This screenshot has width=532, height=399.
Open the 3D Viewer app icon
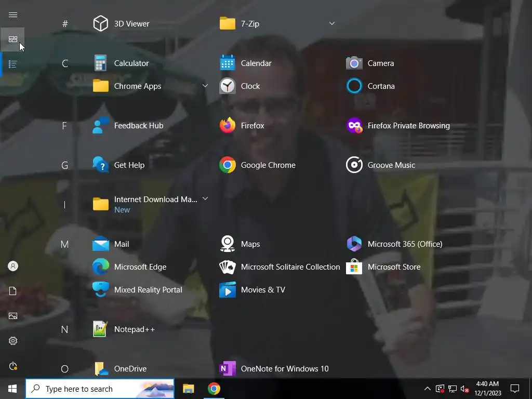[x=100, y=23]
